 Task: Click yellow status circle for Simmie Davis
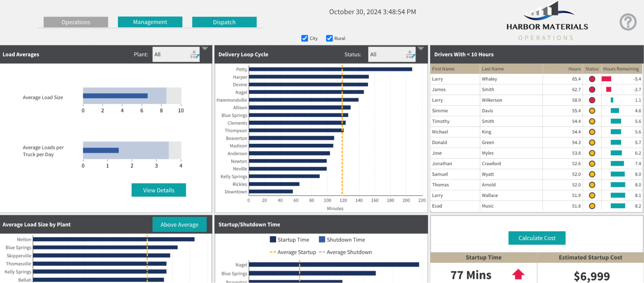pos(592,111)
